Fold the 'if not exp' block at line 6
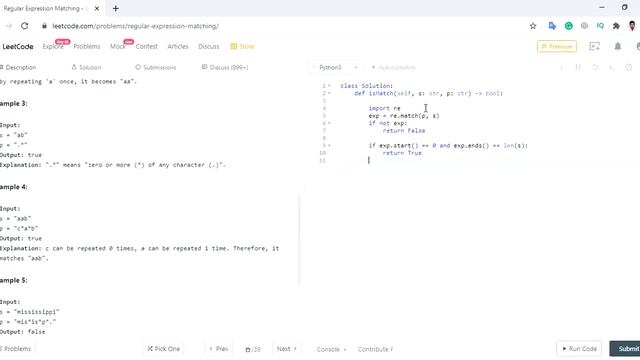This screenshot has width=640, height=360. pyautogui.click(x=329, y=123)
